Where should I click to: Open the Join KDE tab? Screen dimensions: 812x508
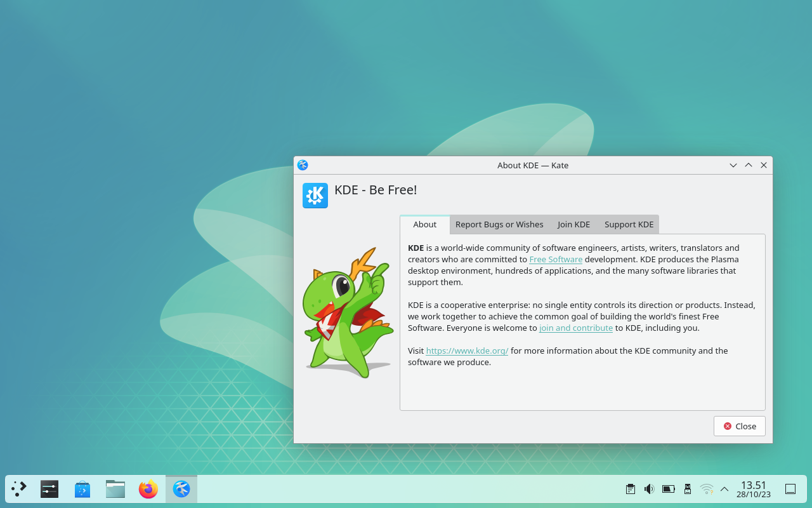573,224
